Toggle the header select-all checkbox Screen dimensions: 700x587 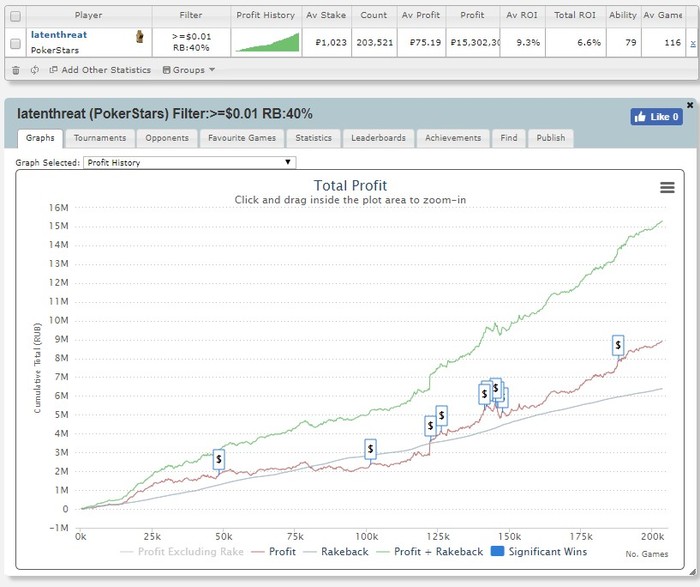(x=16, y=17)
